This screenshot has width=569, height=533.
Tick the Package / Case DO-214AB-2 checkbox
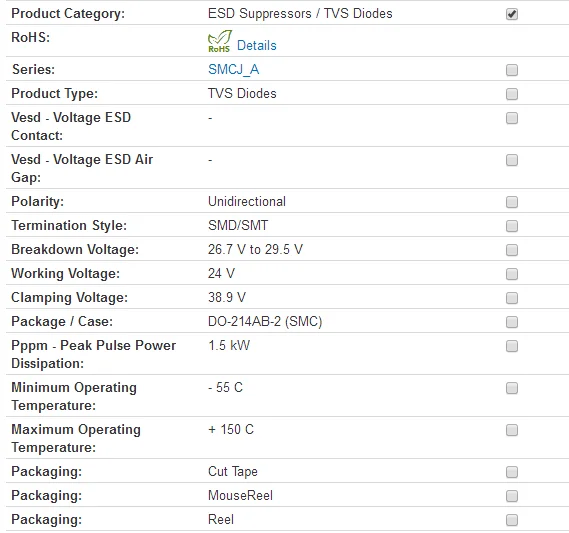click(x=512, y=321)
